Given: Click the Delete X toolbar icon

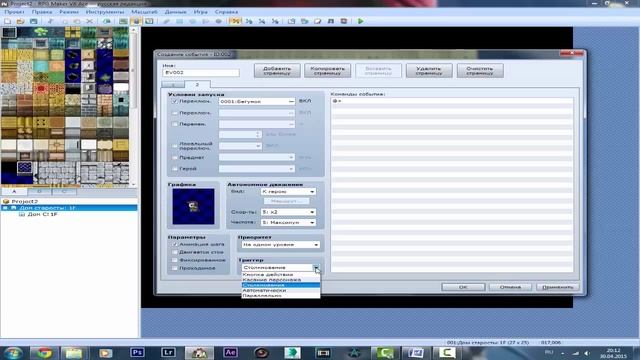Looking at the screenshot, I should coord(90,21).
